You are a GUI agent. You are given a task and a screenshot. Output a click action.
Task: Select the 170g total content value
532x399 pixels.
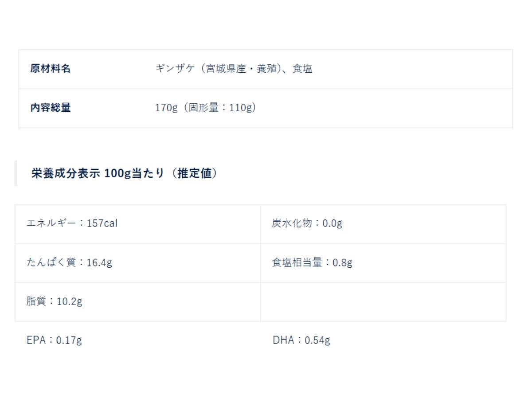tap(166, 108)
